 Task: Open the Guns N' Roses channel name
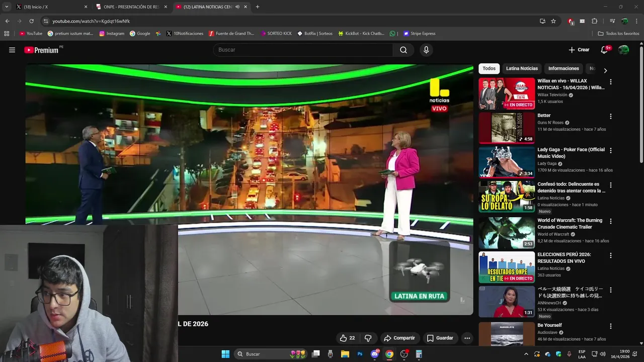coord(550,123)
